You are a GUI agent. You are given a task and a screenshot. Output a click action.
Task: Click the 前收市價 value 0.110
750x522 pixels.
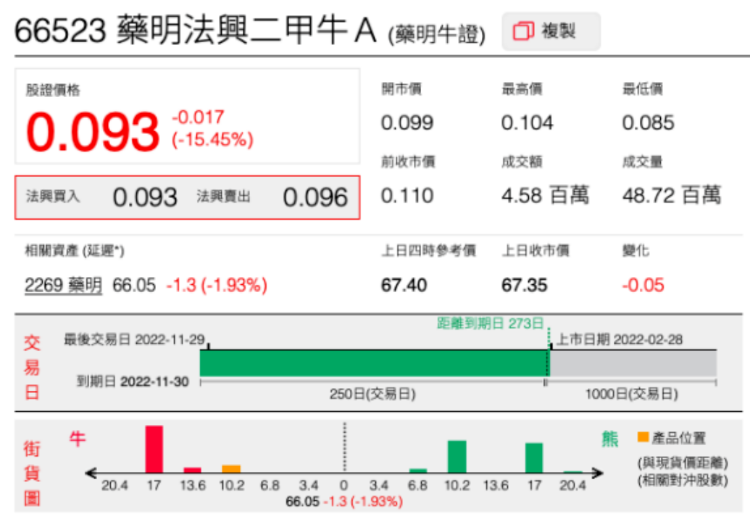407,196
